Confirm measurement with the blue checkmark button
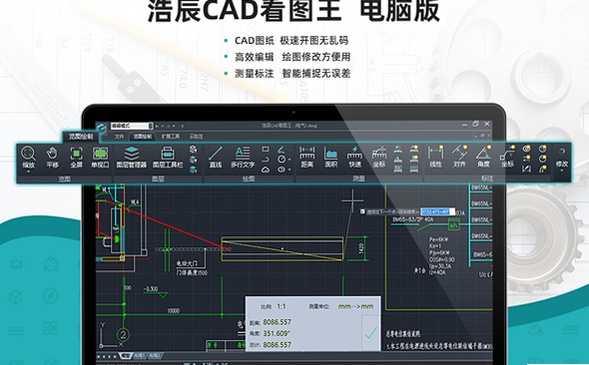 click(x=371, y=333)
